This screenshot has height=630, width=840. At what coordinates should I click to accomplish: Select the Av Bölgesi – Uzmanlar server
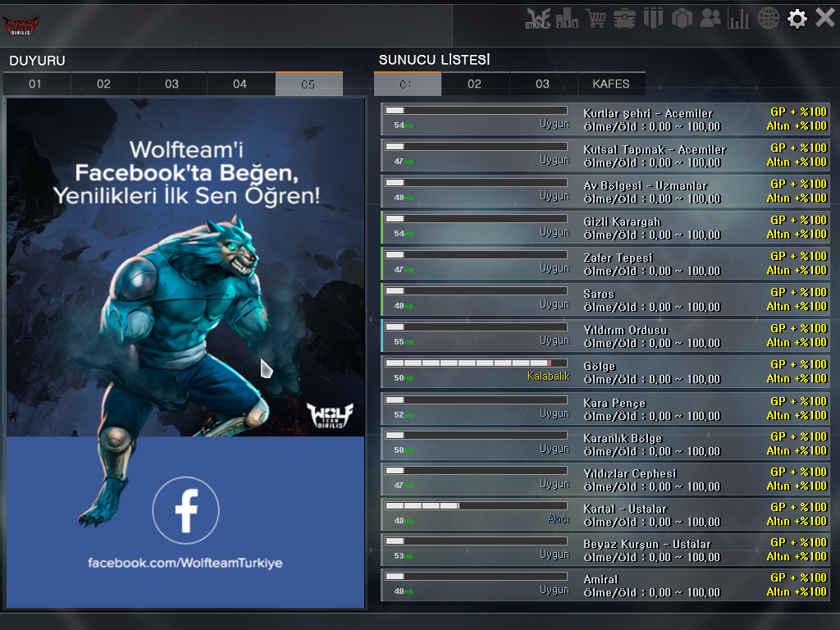pyautogui.click(x=605, y=191)
